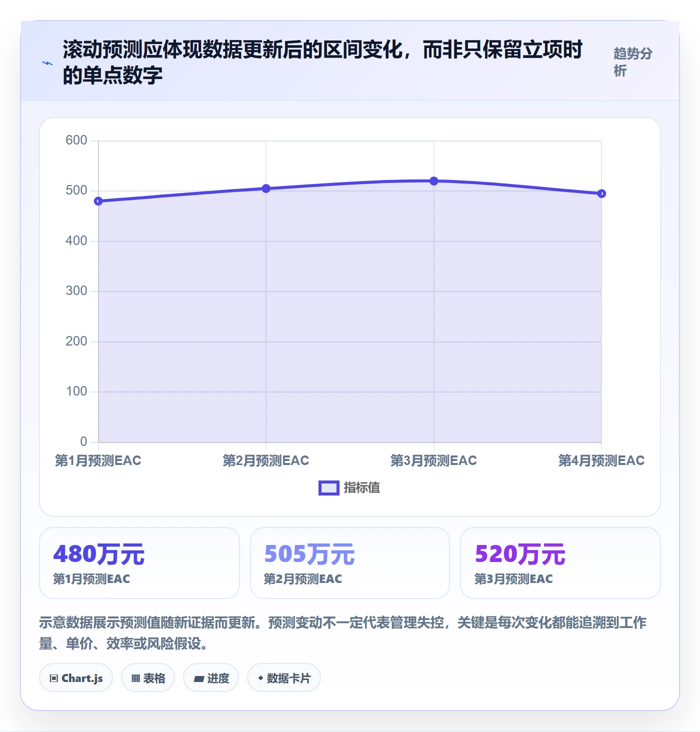
Task: Click the 数据卡片 tag
Action: (284, 678)
